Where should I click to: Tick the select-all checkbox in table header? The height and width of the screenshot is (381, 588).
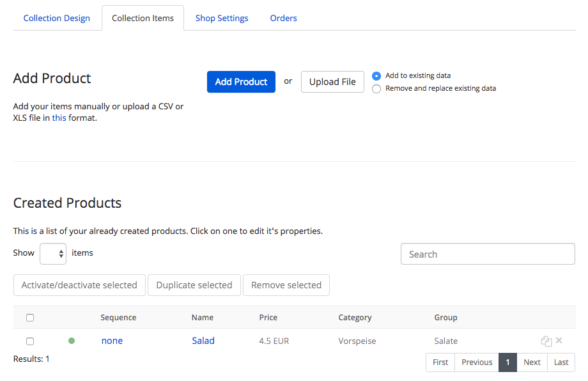[30, 318]
